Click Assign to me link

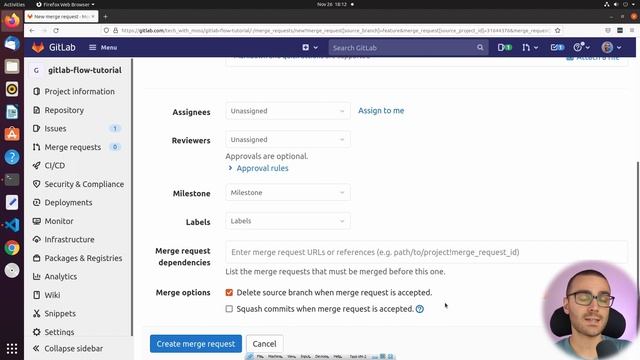(x=381, y=111)
